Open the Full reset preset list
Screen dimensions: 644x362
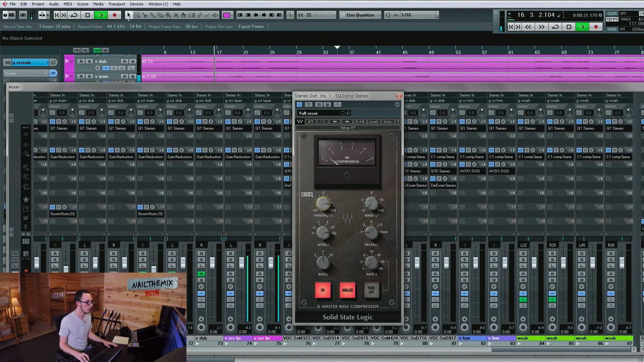(319, 113)
